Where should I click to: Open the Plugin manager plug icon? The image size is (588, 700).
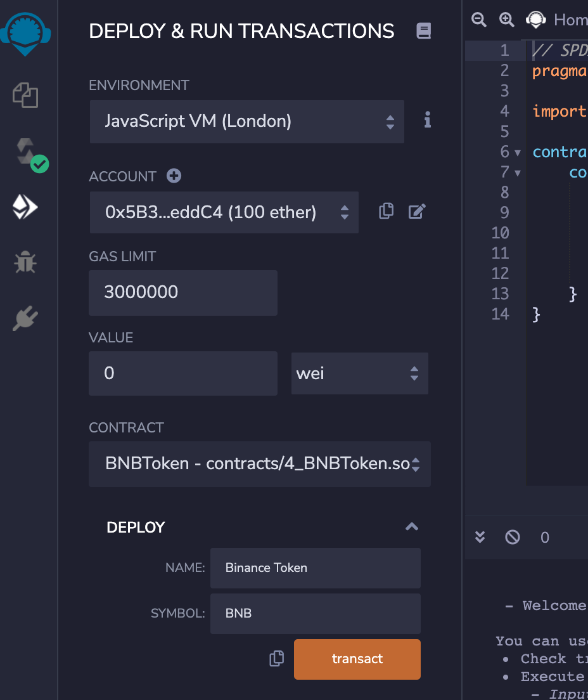[25, 318]
